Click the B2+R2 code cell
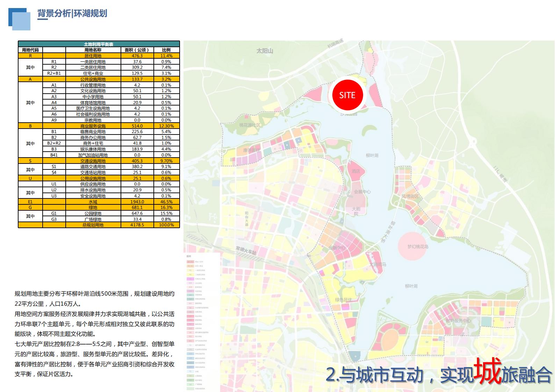Viewport: 555px width, 392px height. [54, 143]
